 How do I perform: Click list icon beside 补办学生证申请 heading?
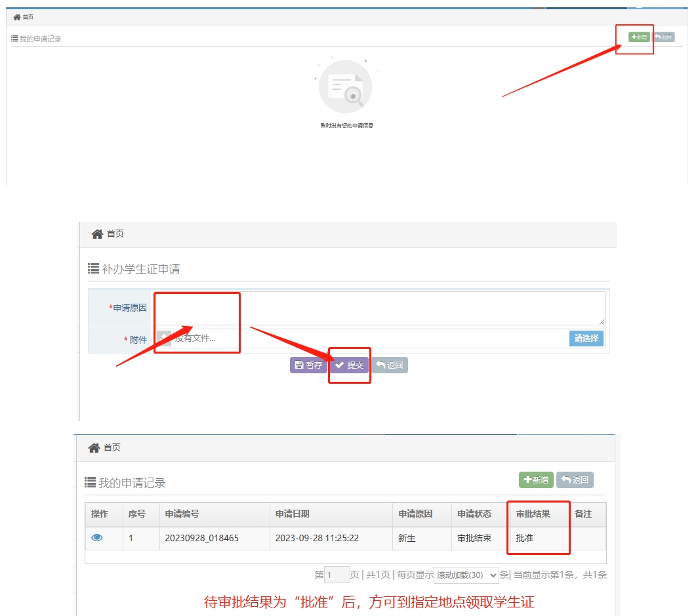click(93, 268)
